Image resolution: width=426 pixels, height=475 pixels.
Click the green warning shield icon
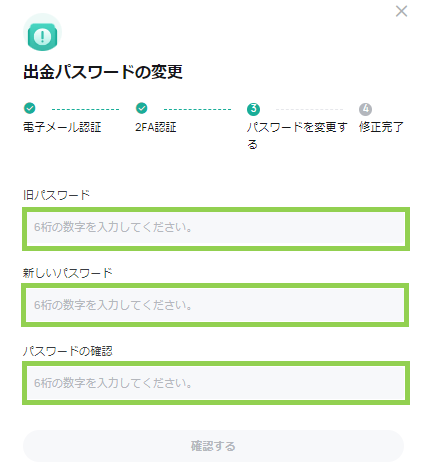point(42,33)
